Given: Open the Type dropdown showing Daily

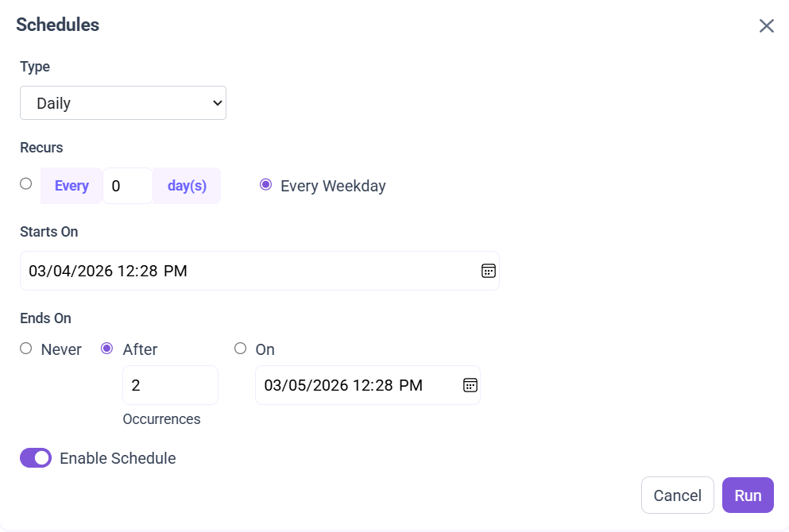Looking at the screenshot, I should click(x=123, y=103).
